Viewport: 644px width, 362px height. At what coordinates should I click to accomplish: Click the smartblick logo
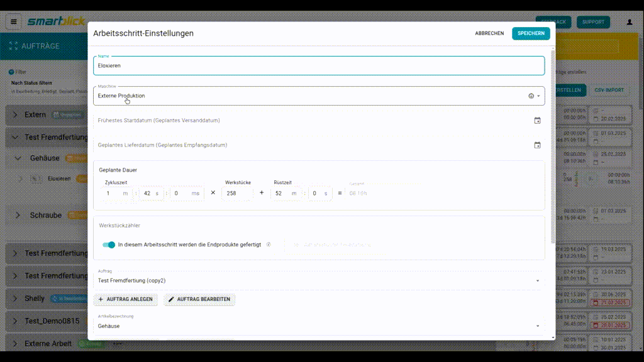pyautogui.click(x=56, y=21)
